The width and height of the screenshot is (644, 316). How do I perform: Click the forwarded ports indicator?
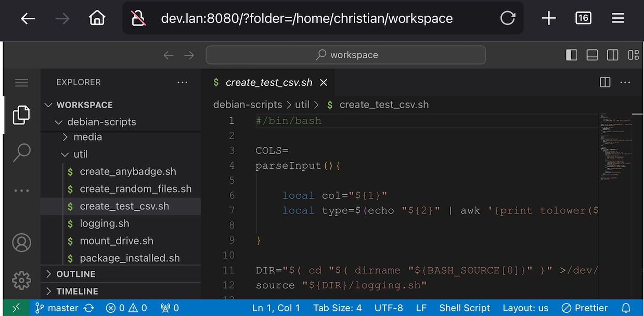coord(170,308)
